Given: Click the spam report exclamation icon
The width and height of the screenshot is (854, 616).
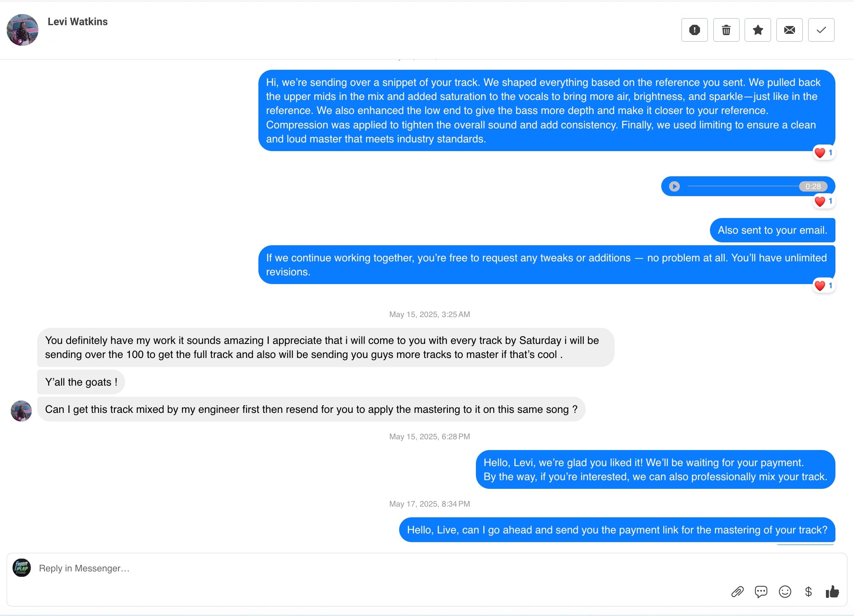Looking at the screenshot, I should tap(694, 30).
